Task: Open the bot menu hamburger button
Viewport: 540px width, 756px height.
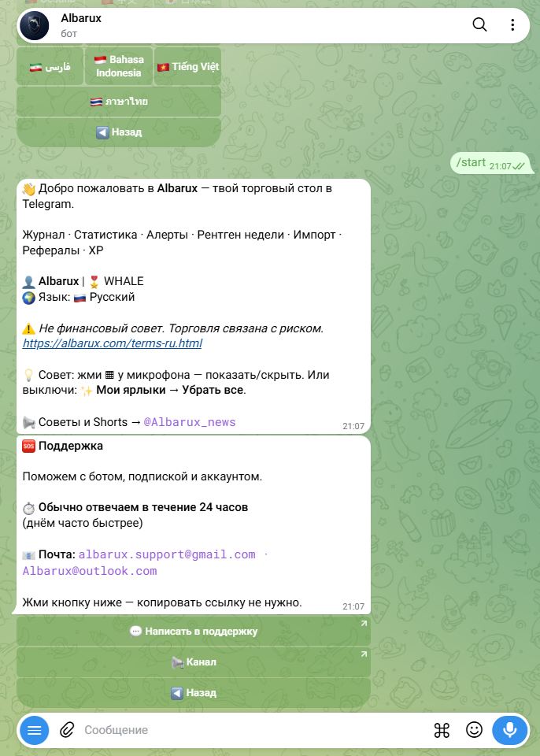Action: [34, 730]
